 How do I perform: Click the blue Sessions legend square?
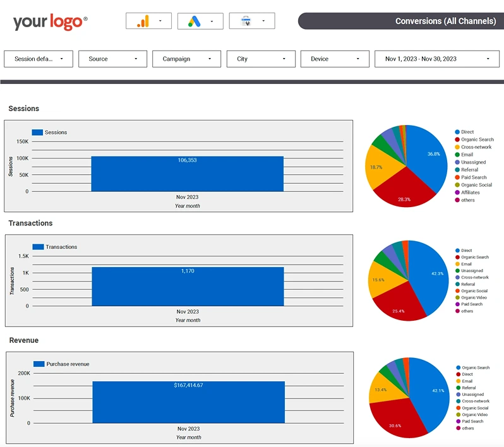coord(37,133)
